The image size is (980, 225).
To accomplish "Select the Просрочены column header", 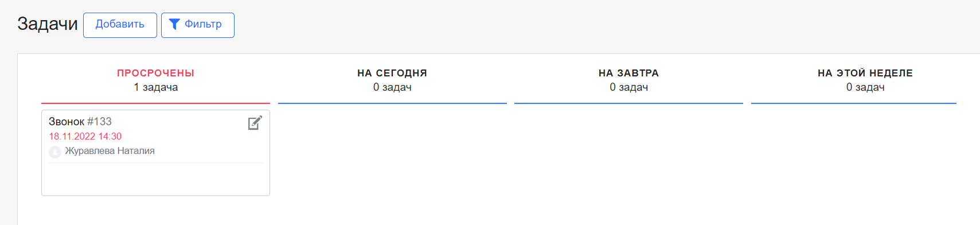I will (x=156, y=73).
